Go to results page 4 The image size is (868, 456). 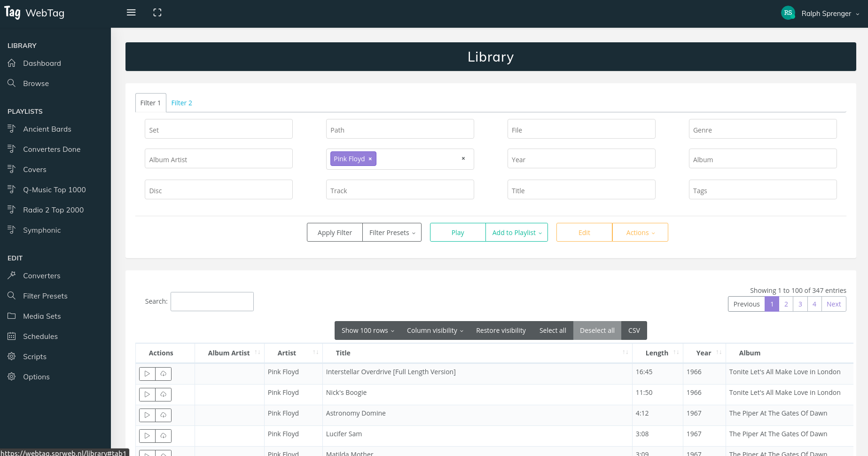(814, 304)
